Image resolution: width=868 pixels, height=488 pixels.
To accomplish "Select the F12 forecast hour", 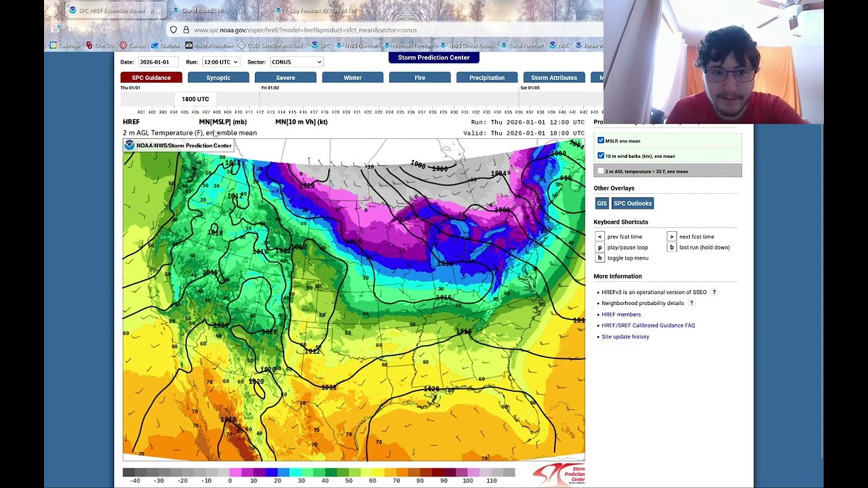I will 260,112.
